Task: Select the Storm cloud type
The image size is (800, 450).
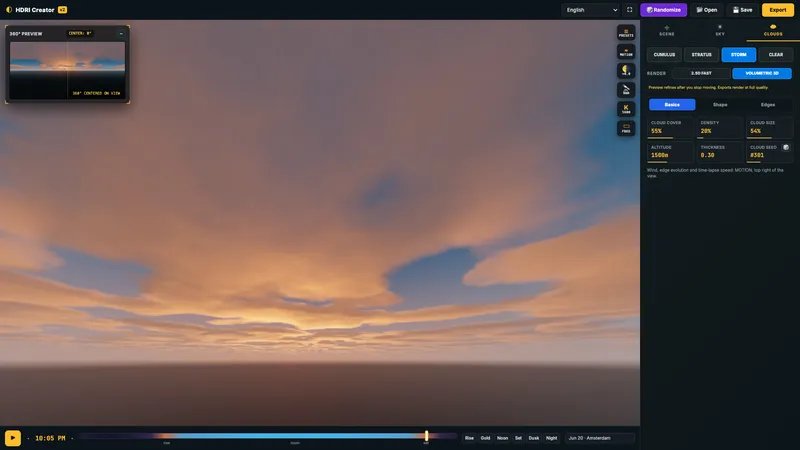Action: [739, 55]
